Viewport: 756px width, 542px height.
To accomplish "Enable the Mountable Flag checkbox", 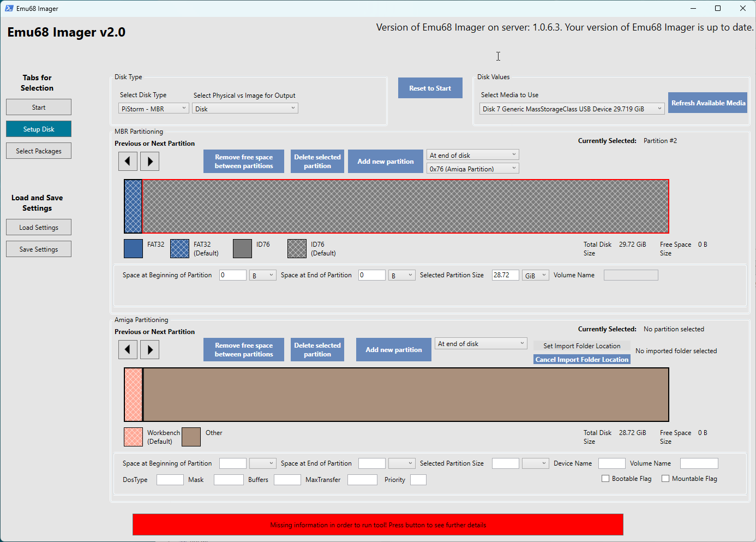I will [665, 479].
